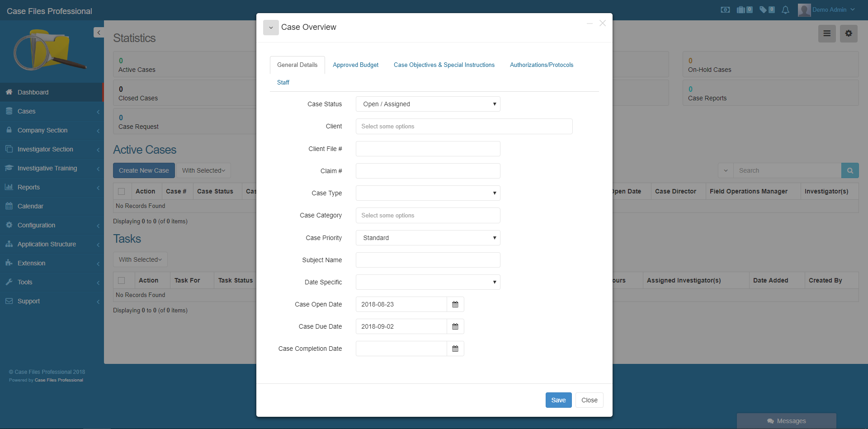Click the dashboard Search input box

[x=787, y=170]
